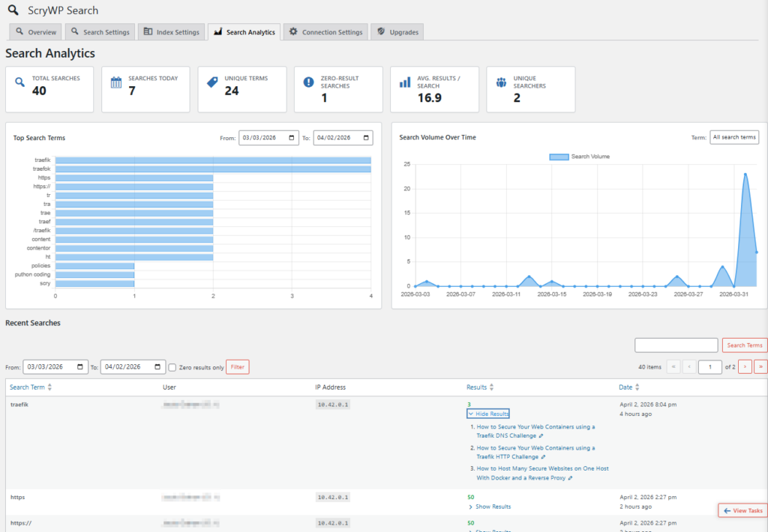Screen dimensions: 768x532
Task: Click the Zero-Result Searches alert icon
Action: (308, 81)
